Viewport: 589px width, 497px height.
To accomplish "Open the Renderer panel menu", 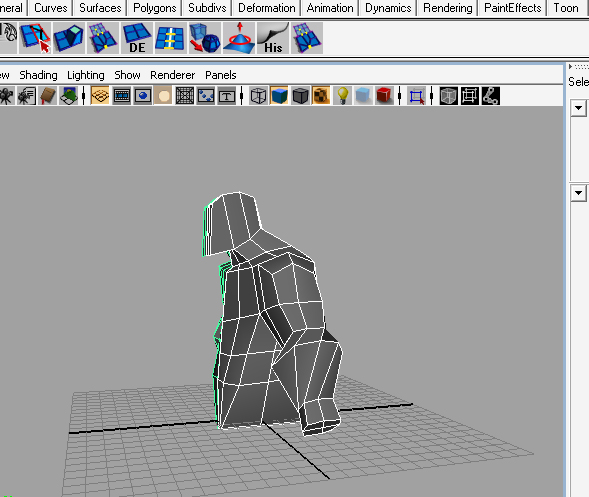I will click(172, 75).
